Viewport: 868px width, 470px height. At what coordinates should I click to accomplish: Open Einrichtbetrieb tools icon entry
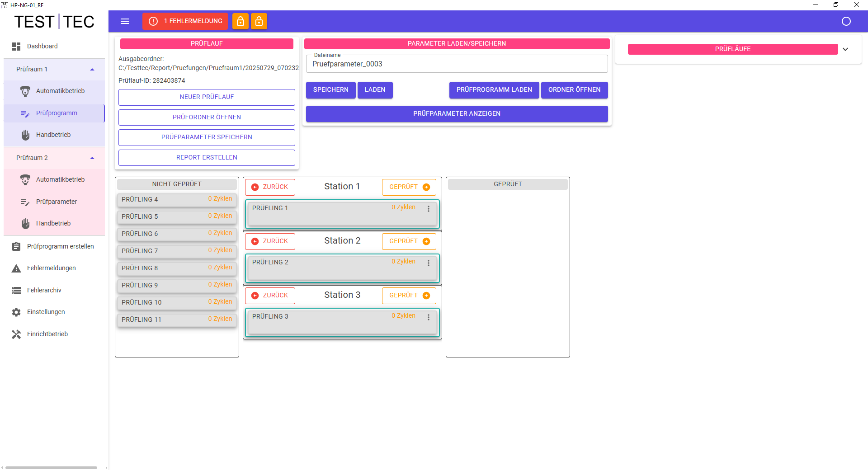[x=16, y=334]
